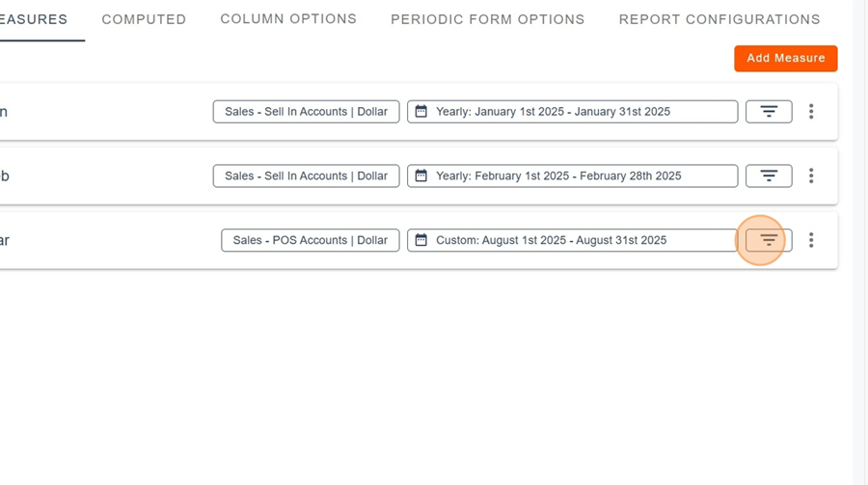Click the Add Measure button
This screenshot has width=868, height=485.
click(785, 58)
